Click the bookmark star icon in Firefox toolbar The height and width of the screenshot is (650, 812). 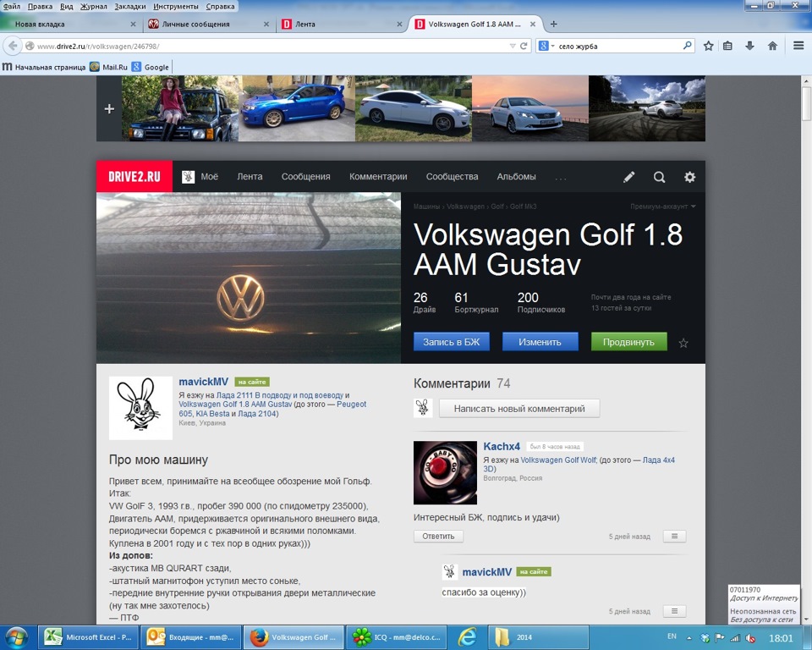[709, 47]
